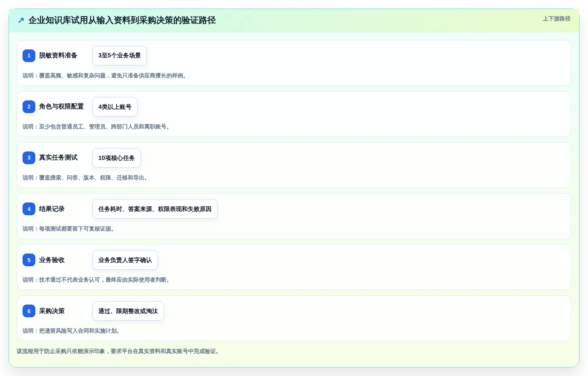This screenshot has height=376, width=588.
Task: Click the 上下游路径 label in the header
Action: point(556,19)
